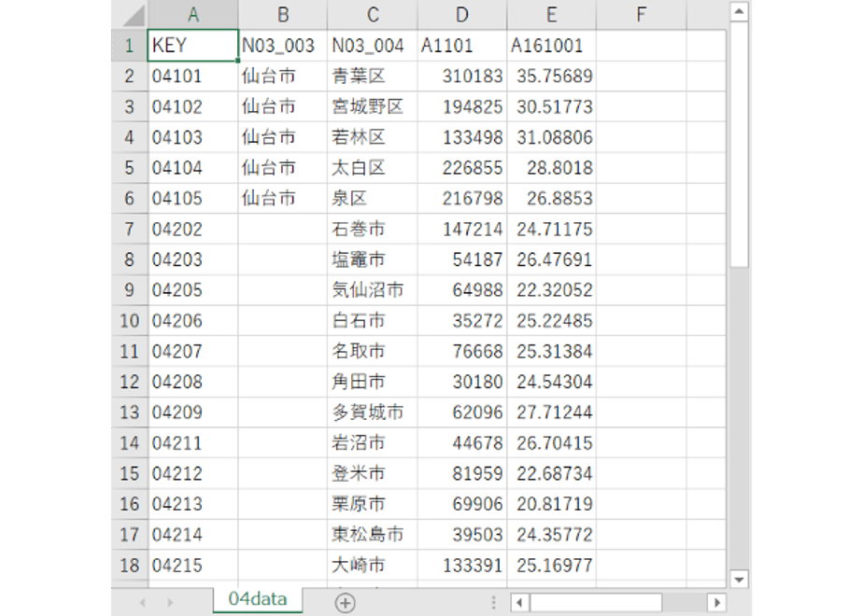Select cell containing 多賀城市
This screenshot has width=863, height=616.
pyautogui.click(x=373, y=412)
